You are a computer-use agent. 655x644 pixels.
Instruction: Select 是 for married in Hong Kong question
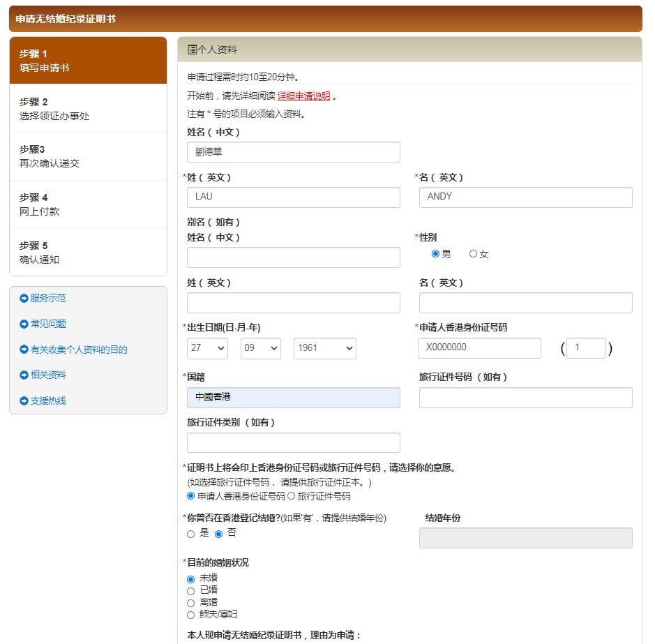pos(189,534)
